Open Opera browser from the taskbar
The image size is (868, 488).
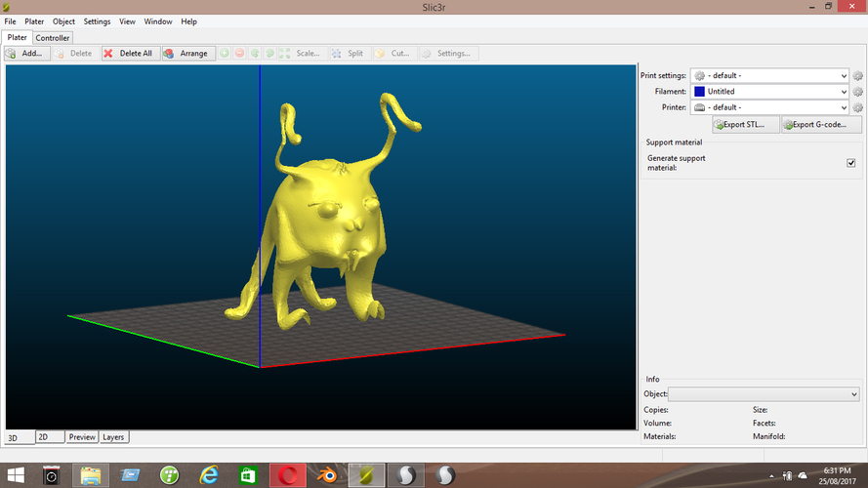click(287, 475)
